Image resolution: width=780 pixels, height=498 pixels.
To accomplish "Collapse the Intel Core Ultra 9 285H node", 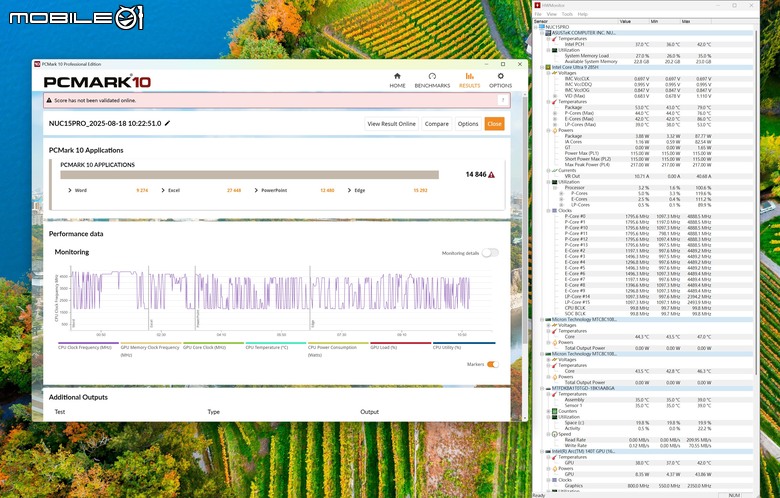I will pyautogui.click(x=542, y=67).
